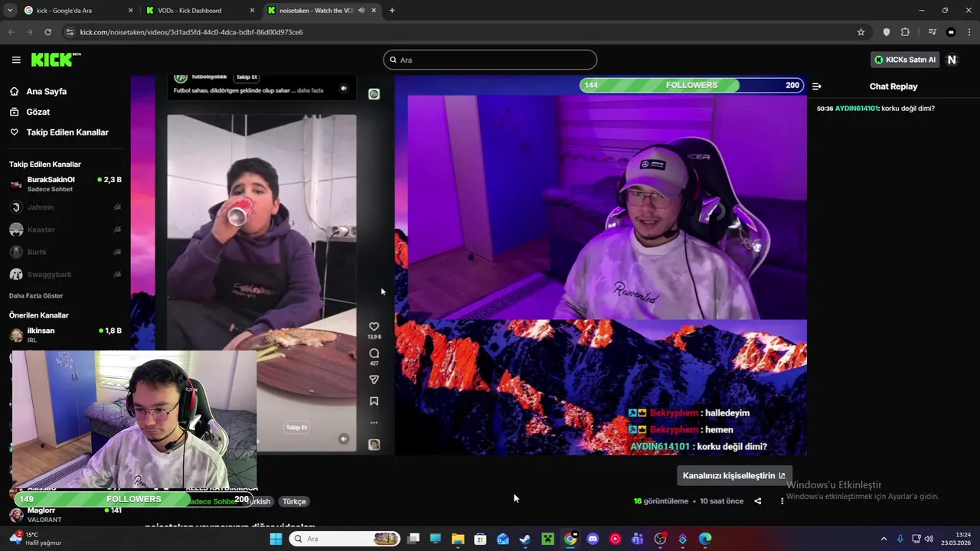Open comments on the clip
Image resolution: width=980 pixels, height=551 pixels.
(374, 354)
